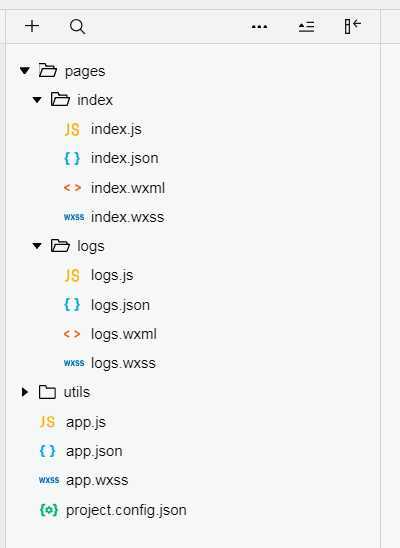The image size is (400, 548).
Task: Click the collapse all folders icon
Action: pyautogui.click(x=306, y=27)
